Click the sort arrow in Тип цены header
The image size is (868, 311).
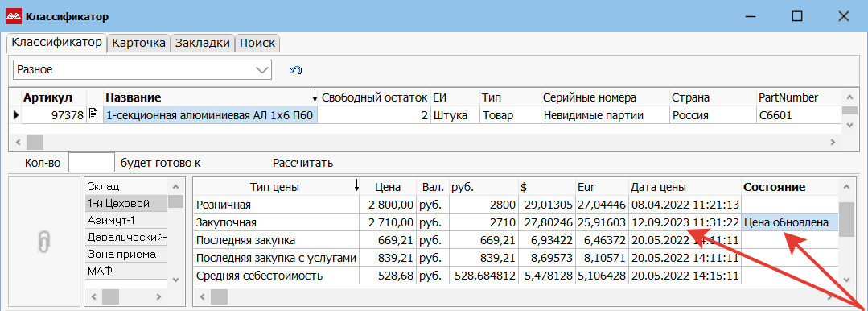[x=356, y=187]
